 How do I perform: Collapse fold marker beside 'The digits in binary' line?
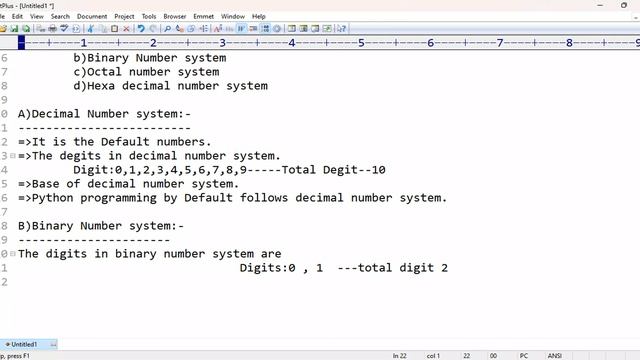pos(13,254)
